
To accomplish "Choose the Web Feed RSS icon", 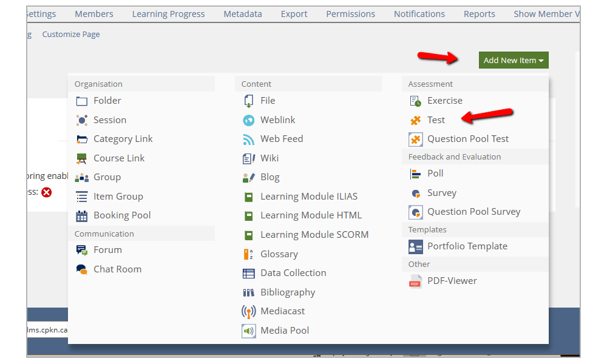I will click(248, 140).
